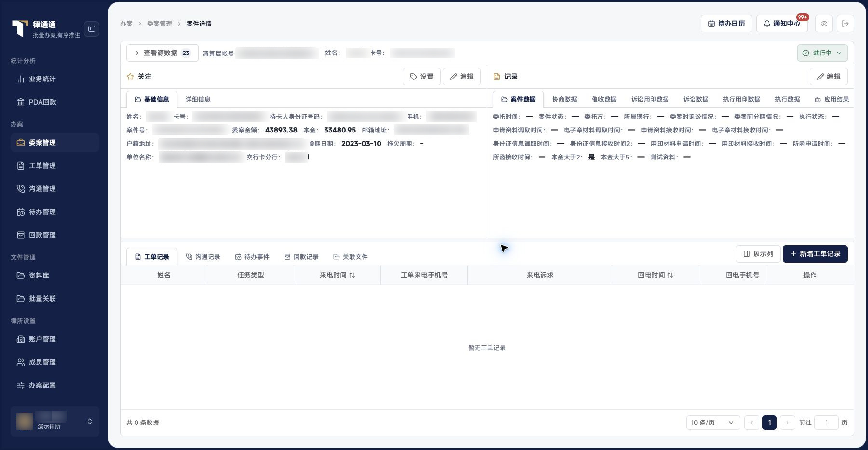
Task: Switch to the 基础信息 tab
Action: click(x=152, y=99)
